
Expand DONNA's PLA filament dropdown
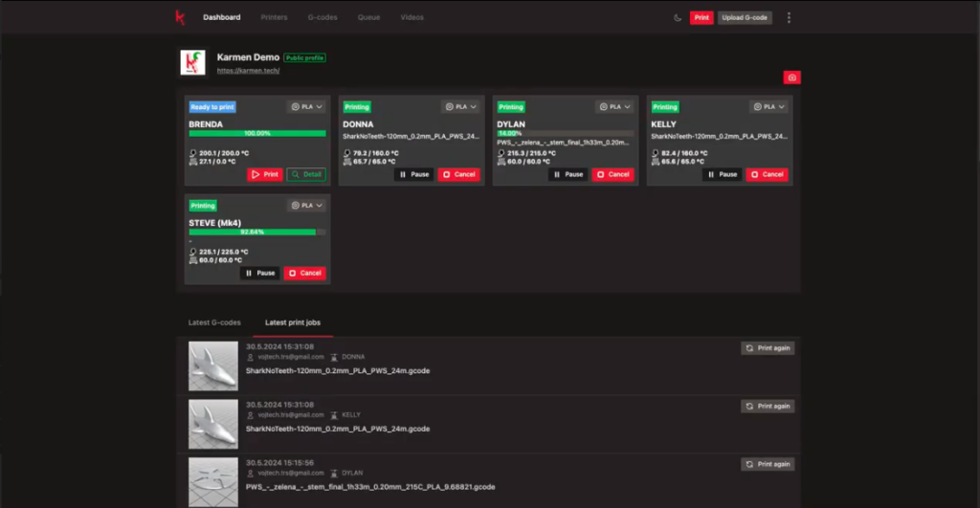click(x=461, y=107)
